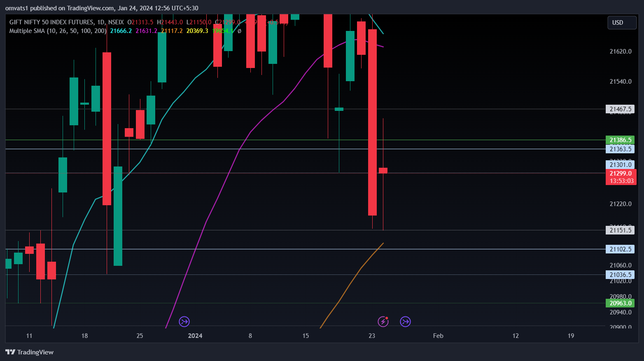Screen dimensions: 644x361
Task: Click the 21102.5 price label
Action: coord(620,249)
